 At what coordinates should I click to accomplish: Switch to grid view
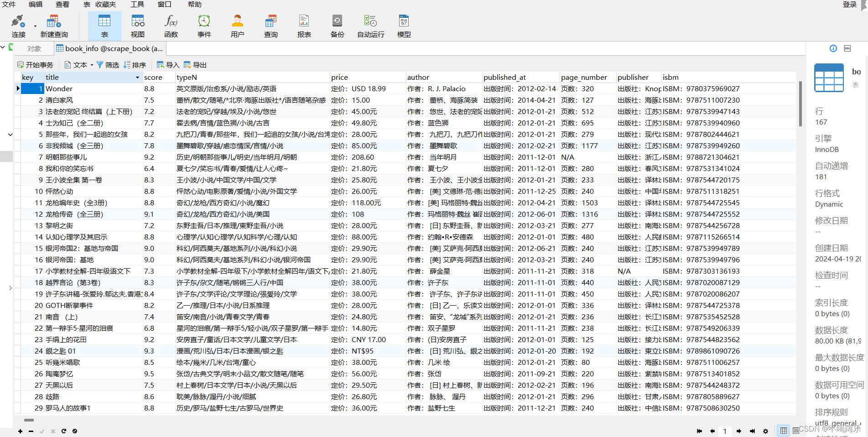point(784,431)
